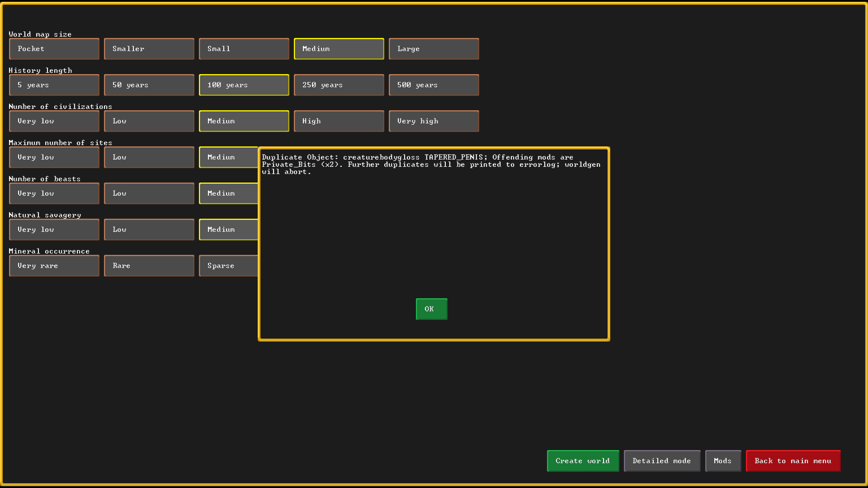Click the Number of beasts label
Screen dimensions: 868x488
point(45,179)
